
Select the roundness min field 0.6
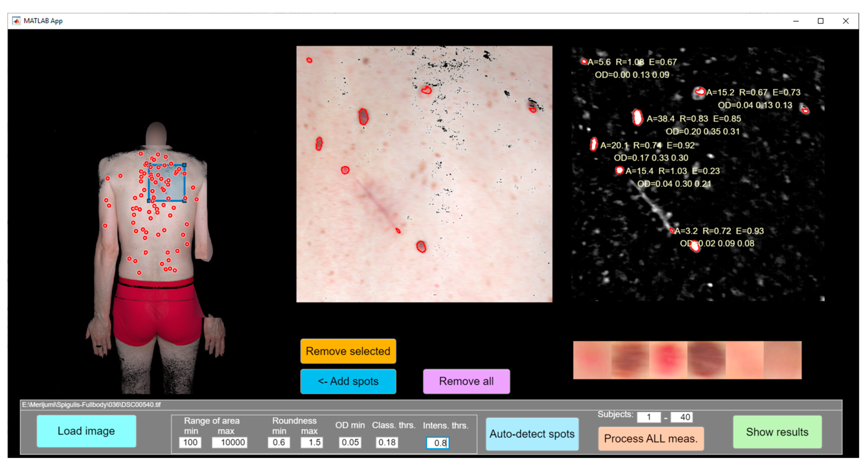279,442
